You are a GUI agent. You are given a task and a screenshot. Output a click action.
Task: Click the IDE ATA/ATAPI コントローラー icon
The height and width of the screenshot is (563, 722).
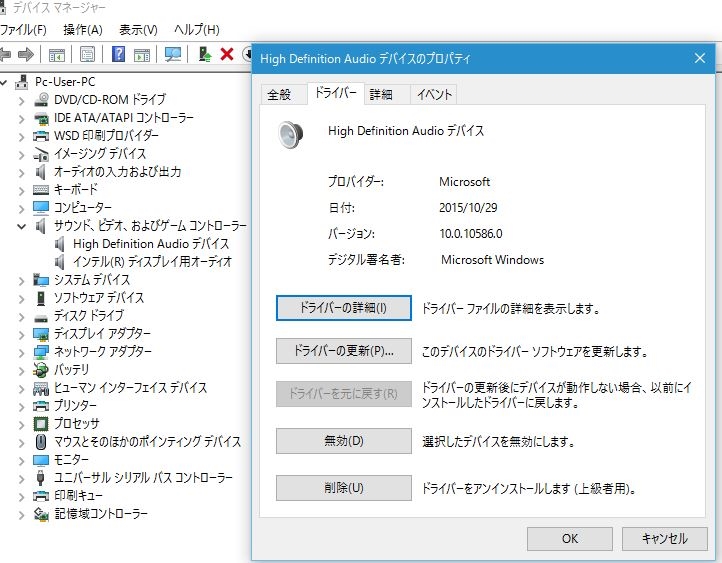point(41,118)
